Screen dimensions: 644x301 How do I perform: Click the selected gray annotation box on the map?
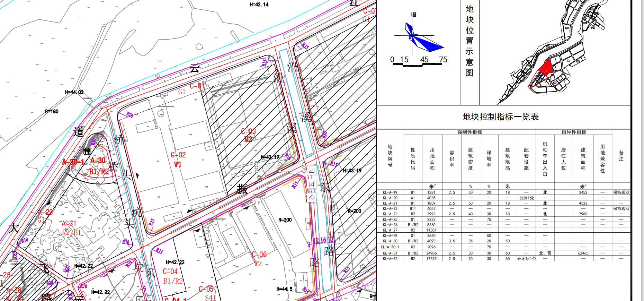(x=280, y=168)
